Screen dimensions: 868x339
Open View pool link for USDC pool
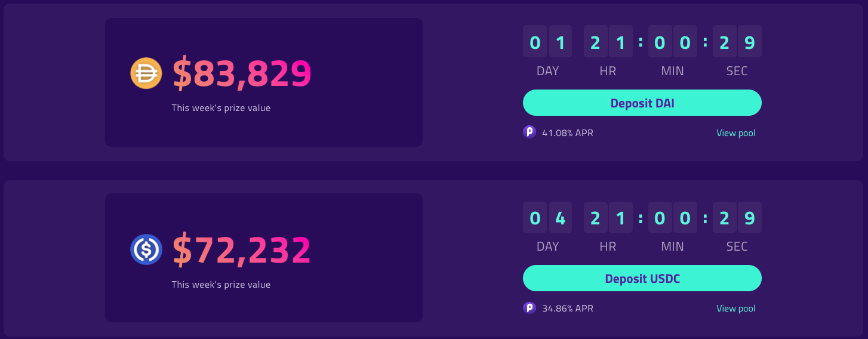click(735, 309)
